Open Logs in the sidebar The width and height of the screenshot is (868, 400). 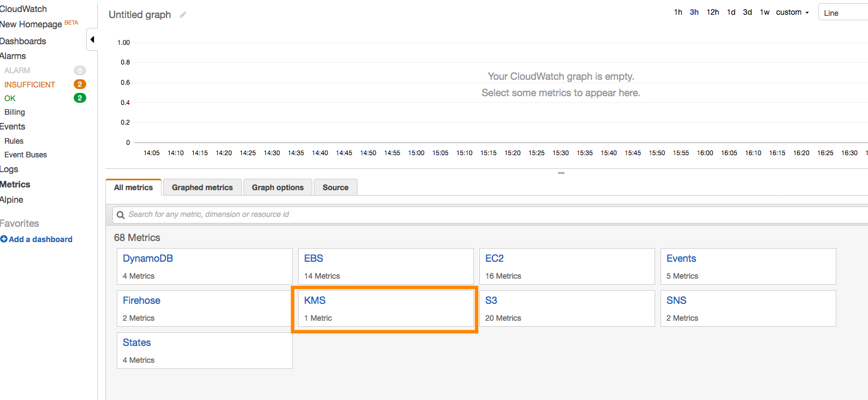tap(9, 169)
